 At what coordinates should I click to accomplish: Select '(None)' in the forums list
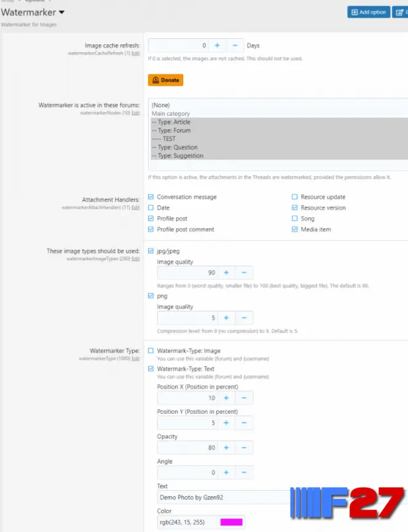click(x=160, y=105)
